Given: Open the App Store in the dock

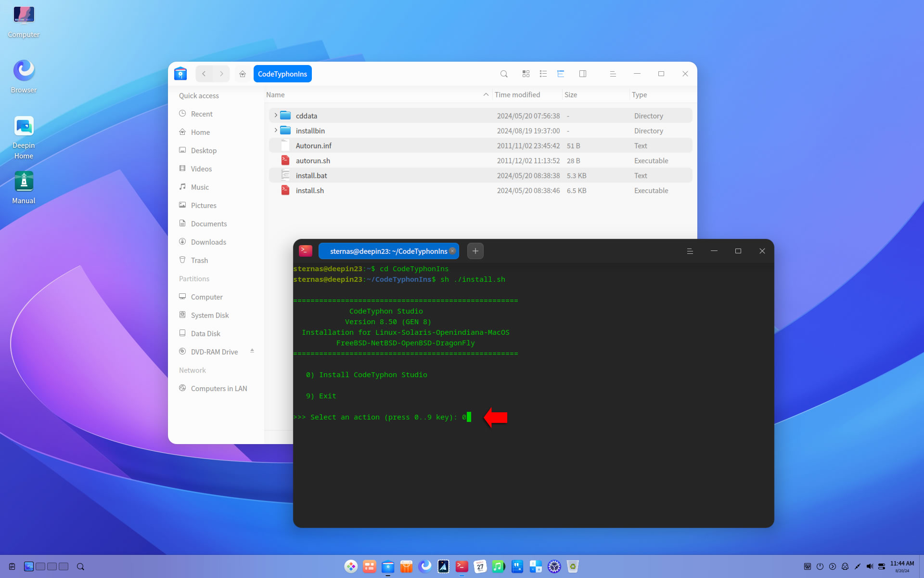Looking at the screenshot, I should [406, 566].
